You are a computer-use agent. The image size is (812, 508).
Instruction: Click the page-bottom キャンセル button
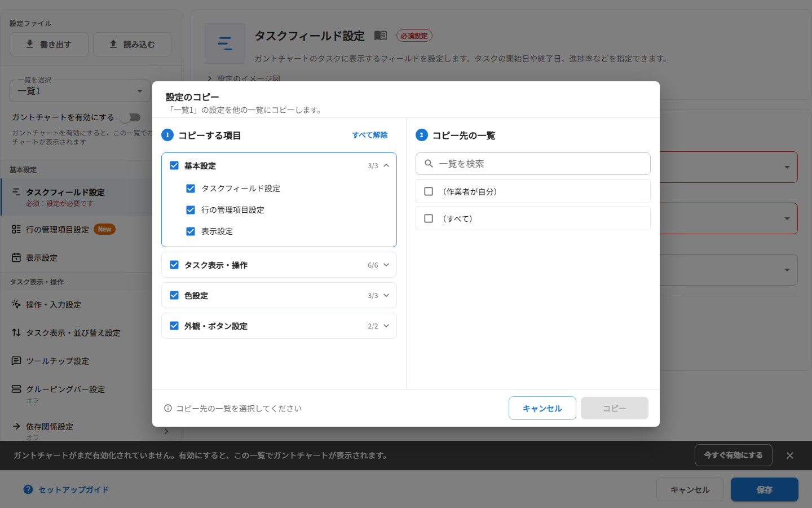point(690,489)
